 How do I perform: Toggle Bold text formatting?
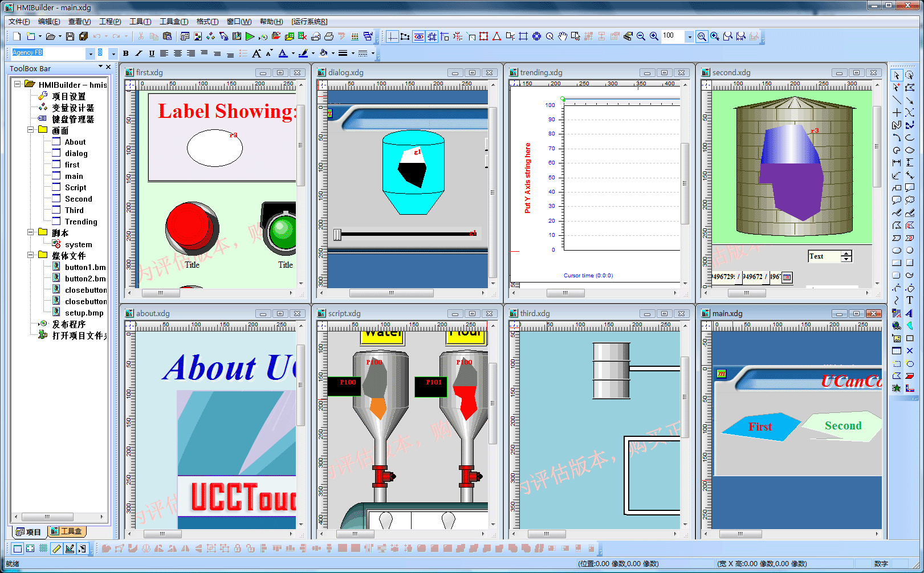pyautogui.click(x=126, y=54)
